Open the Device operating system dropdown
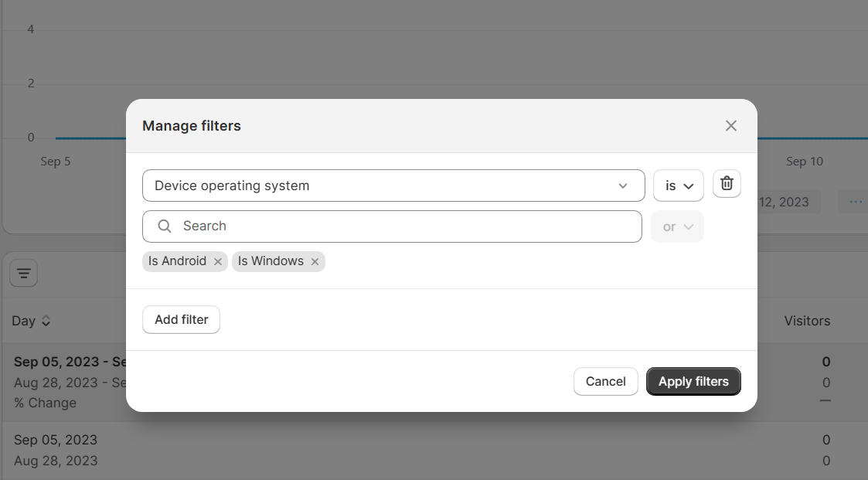868x480 pixels. 393,186
